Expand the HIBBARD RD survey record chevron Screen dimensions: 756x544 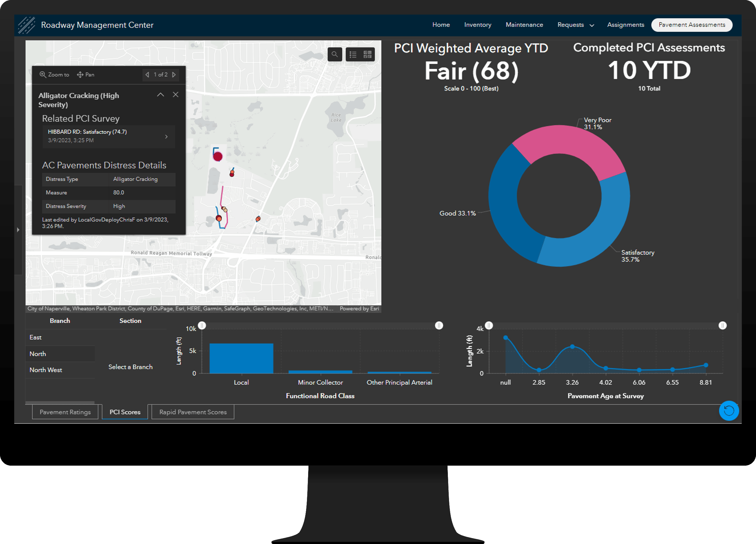[166, 137]
